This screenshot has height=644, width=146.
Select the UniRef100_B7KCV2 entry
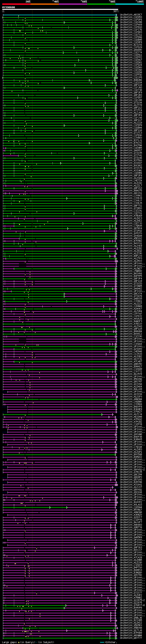(131, 143)
